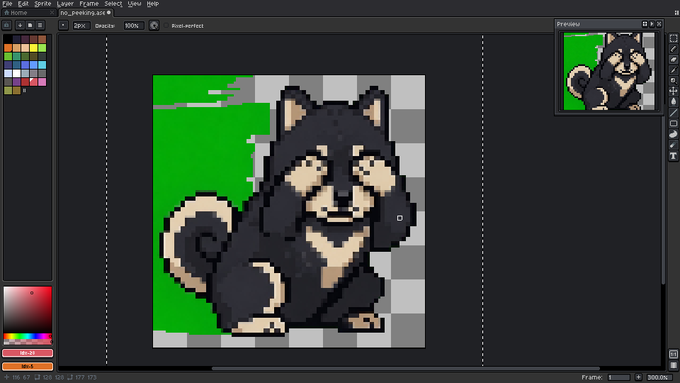This screenshot has height=383, width=680.
Task: Select the Text tool
Action: pos(673,156)
